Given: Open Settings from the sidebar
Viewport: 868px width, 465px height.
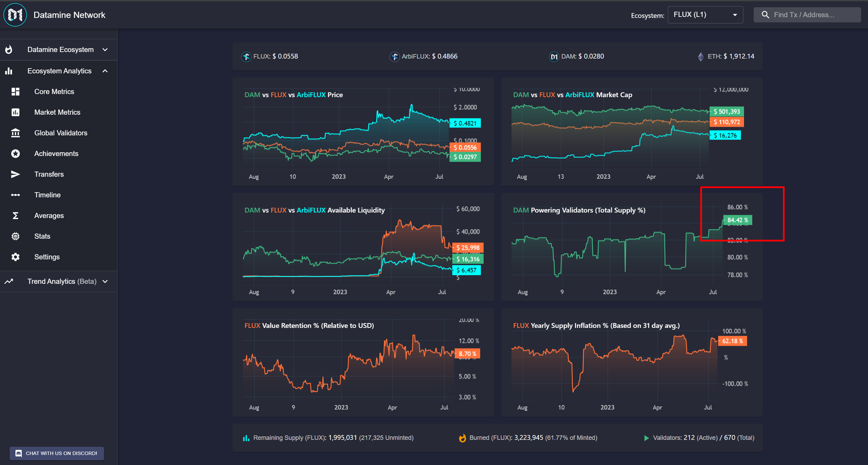Looking at the screenshot, I should (x=59, y=257).
